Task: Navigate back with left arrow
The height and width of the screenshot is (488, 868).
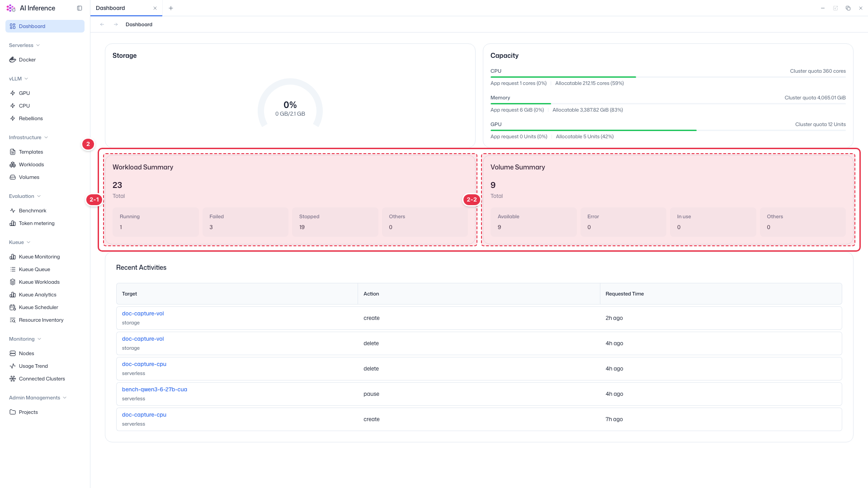Action: (x=102, y=24)
